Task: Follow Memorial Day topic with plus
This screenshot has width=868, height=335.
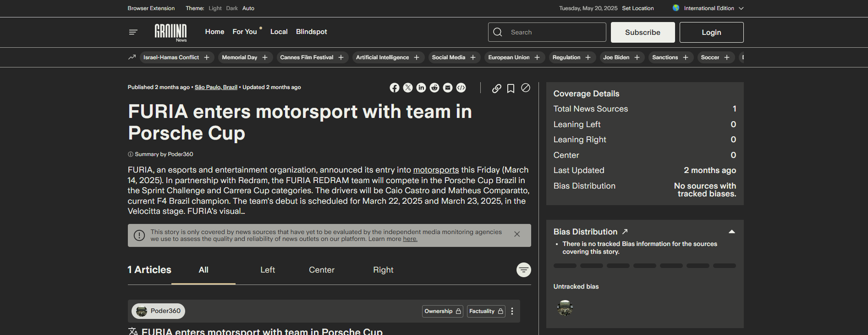Action: point(265,57)
